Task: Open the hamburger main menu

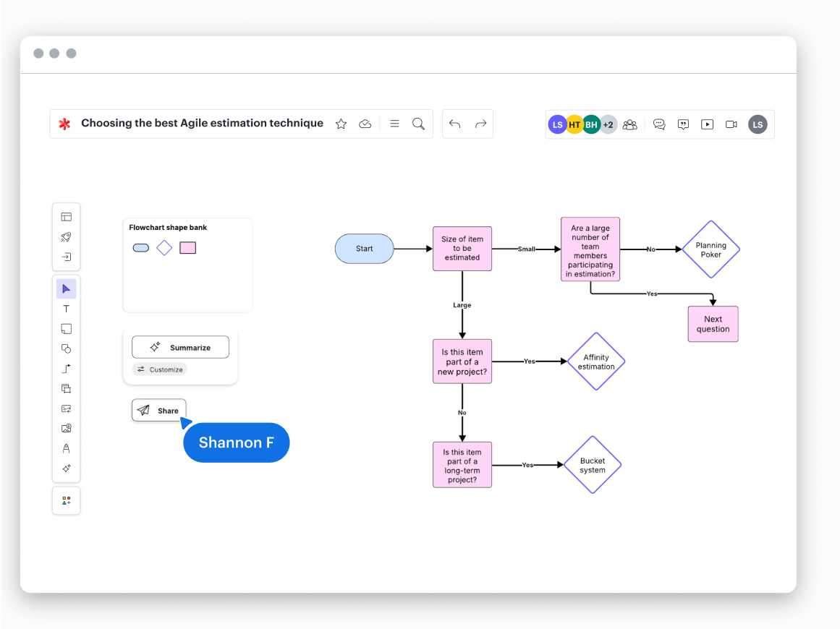Action: [x=394, y=124]
